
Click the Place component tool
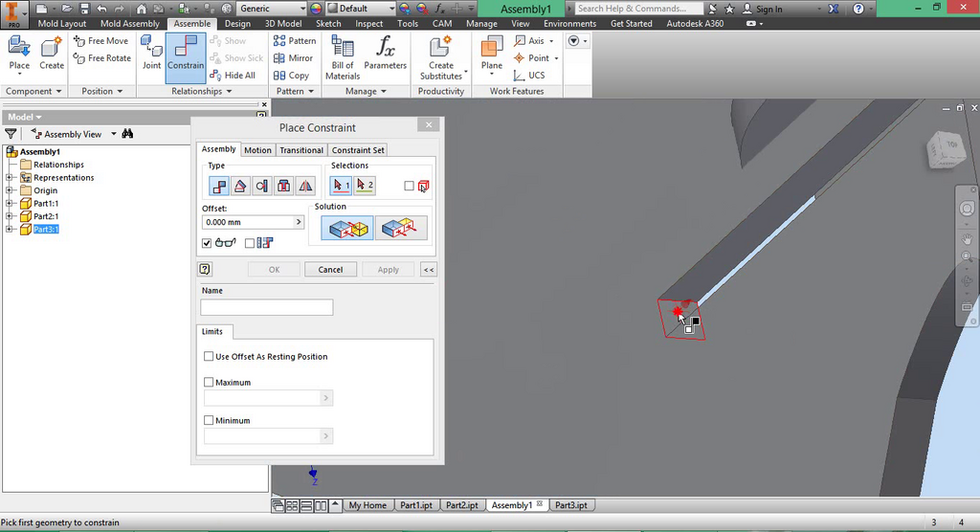click(19, 55)
